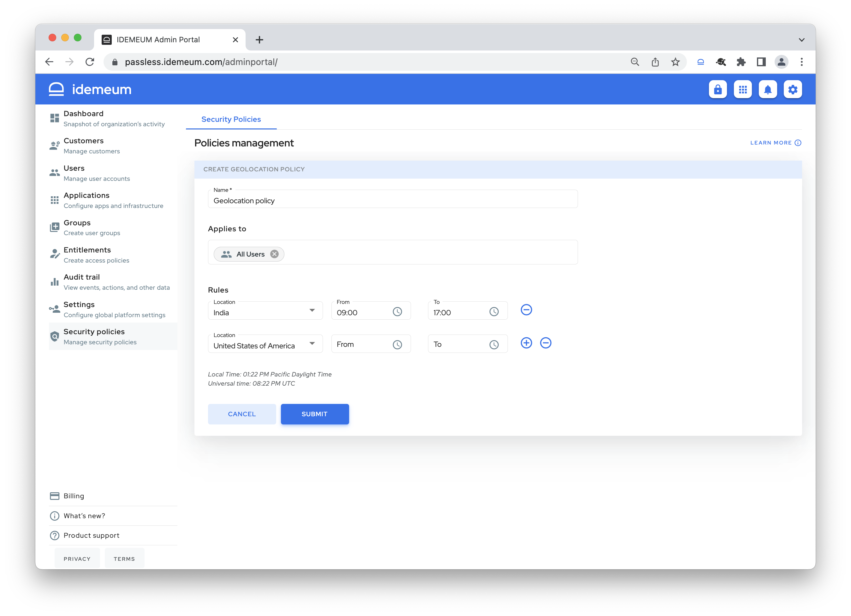Zoom out using browser magnifier icon
The height and width of the screenshot is (616, 851).
[x=634, y=62]
